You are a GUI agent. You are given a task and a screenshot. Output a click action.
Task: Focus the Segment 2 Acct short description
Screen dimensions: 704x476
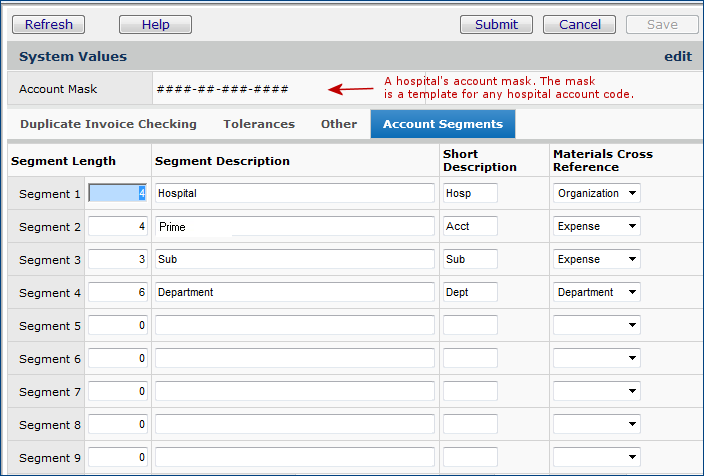tap(470, 226)
